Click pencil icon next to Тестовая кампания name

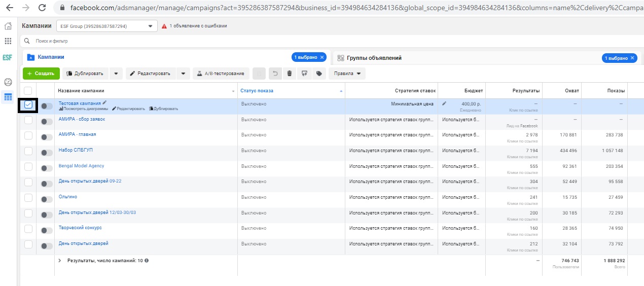pos(104,103)
